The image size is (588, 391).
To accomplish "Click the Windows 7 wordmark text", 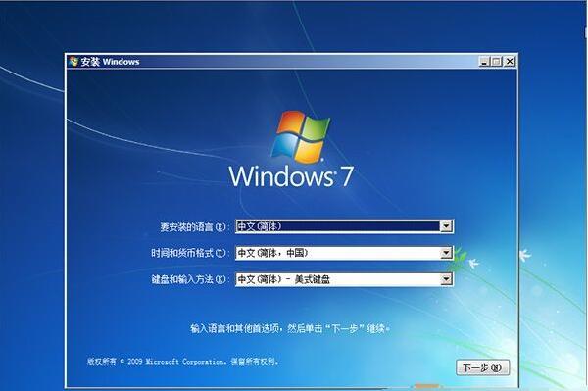I will click(x=291, y=176).
